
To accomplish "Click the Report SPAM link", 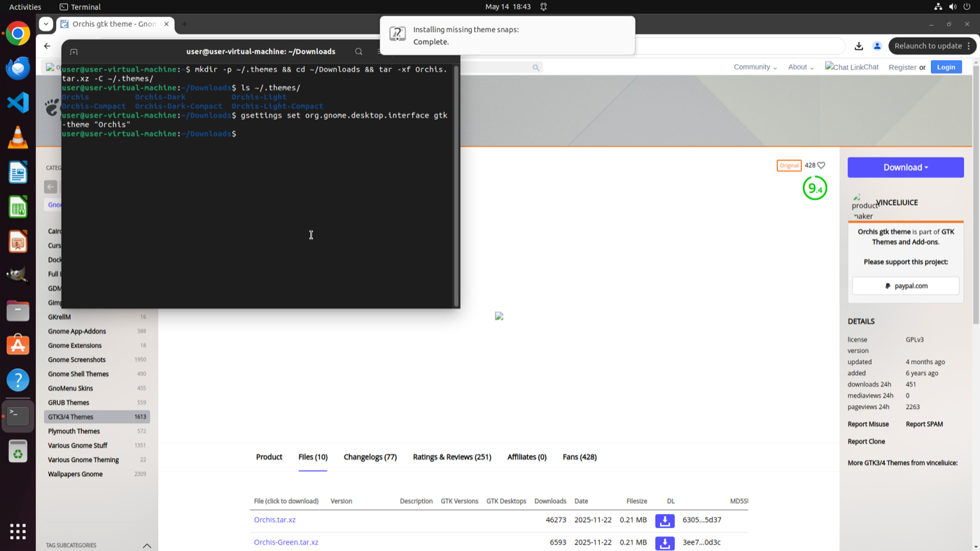I will (x=924, y=424).
